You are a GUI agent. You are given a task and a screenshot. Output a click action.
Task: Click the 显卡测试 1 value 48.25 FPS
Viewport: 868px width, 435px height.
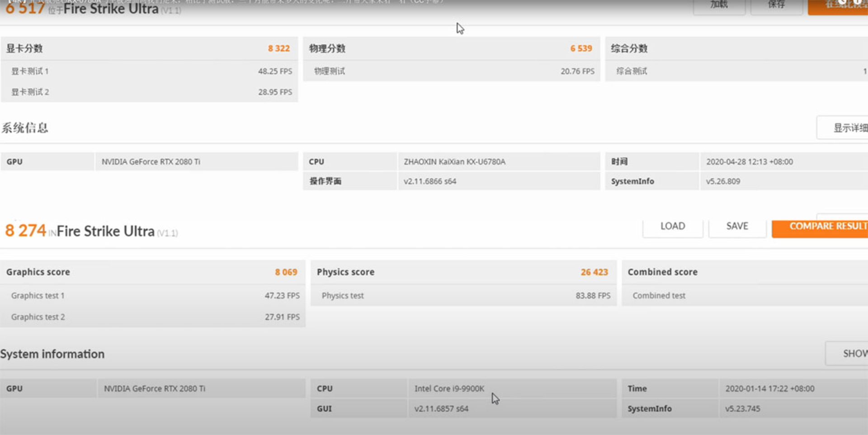pos(275,71)
